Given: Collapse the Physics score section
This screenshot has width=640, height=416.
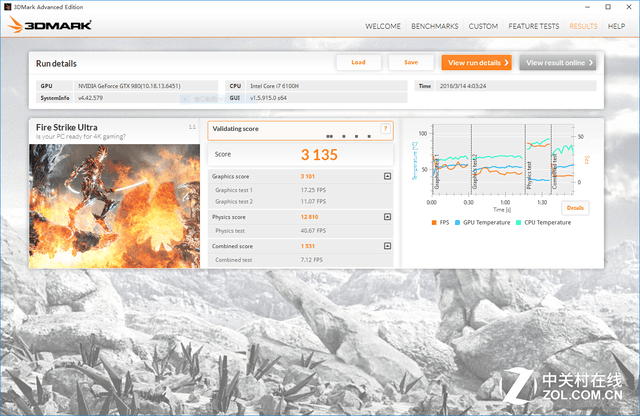Looking at the screenshot, I should pos(387,216).
